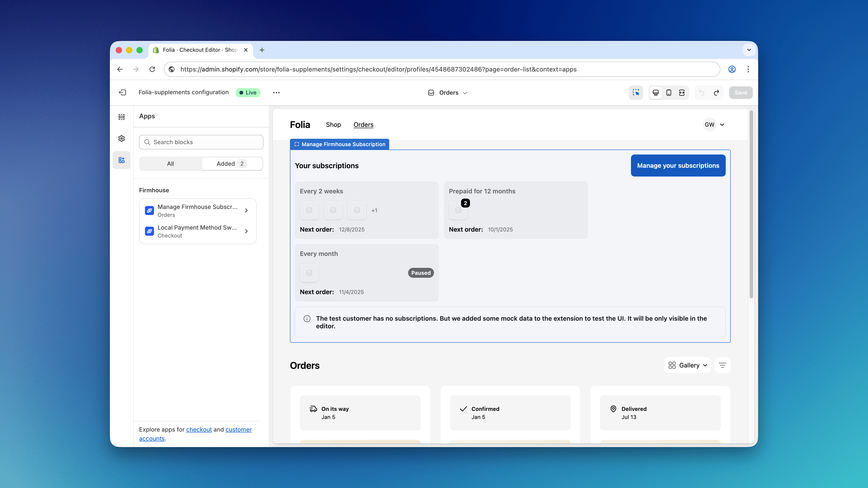Viewport: 868px width, 488px height.
Task: Switch to full width preview
Action: 682,93
